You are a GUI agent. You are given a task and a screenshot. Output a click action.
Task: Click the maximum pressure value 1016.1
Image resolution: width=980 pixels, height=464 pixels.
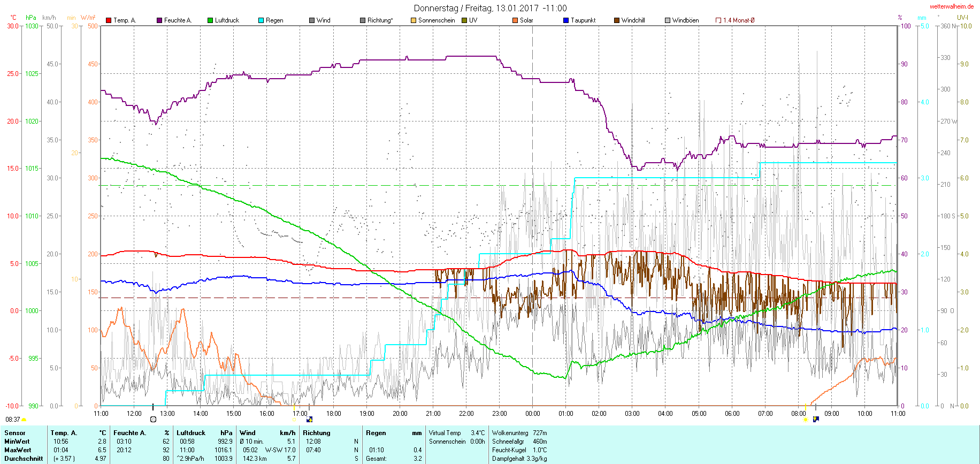(224, 450)
